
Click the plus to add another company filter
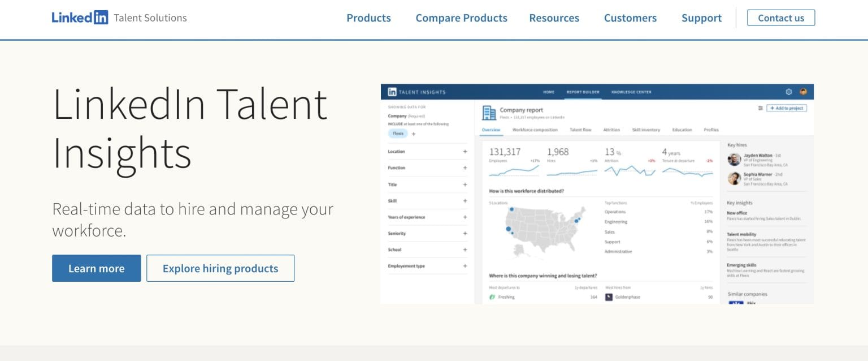(x=414, y=134)
